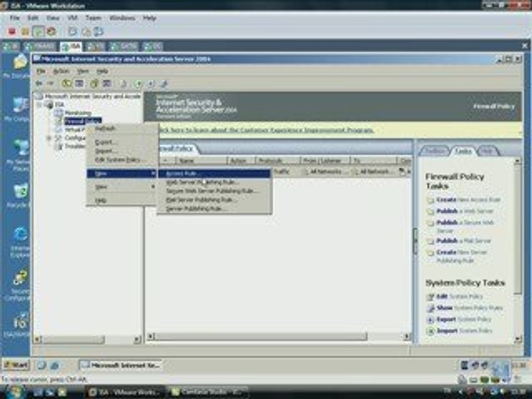Click the My Computer desktop icon
Screen dimensions: 532x399
click(x=20, y=106)
